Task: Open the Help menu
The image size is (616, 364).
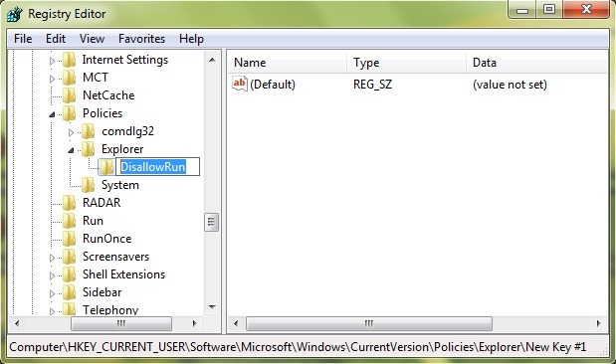Action: tap(191, 39)
